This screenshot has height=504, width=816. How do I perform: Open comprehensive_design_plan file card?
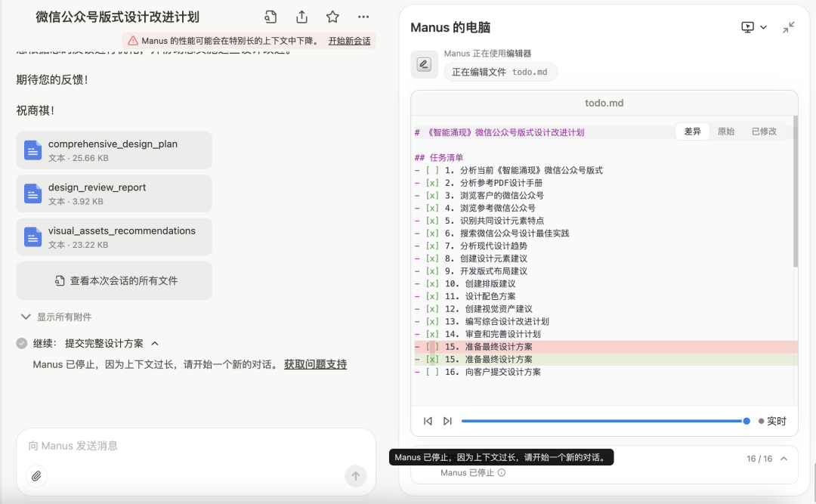pos(114,150)
